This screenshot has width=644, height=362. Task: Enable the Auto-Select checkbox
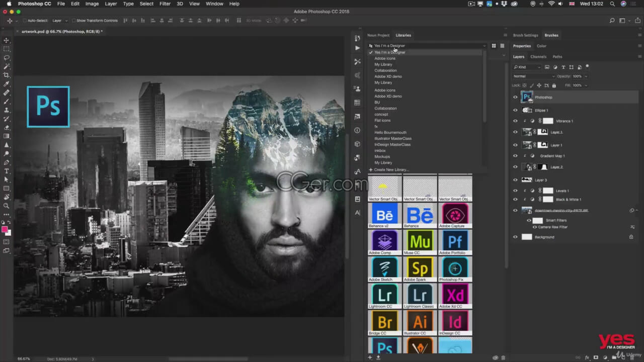(25, 21)
